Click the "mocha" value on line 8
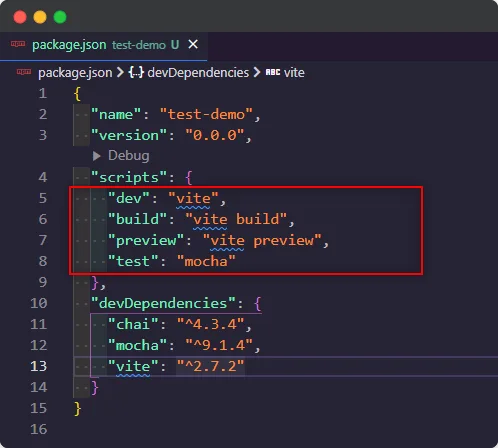 (x=206, y=261)
